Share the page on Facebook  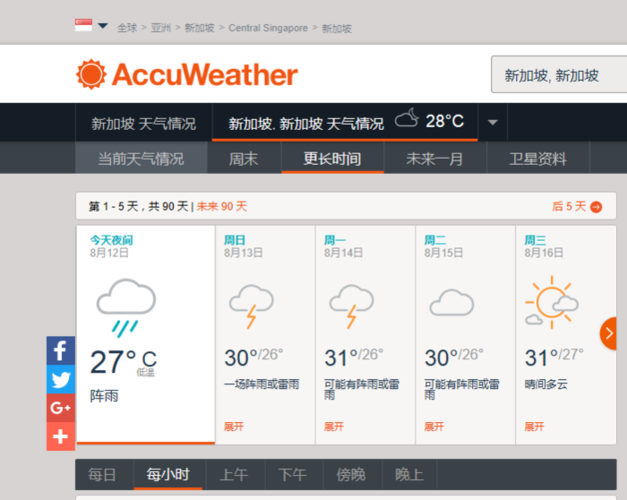[60, 351]
